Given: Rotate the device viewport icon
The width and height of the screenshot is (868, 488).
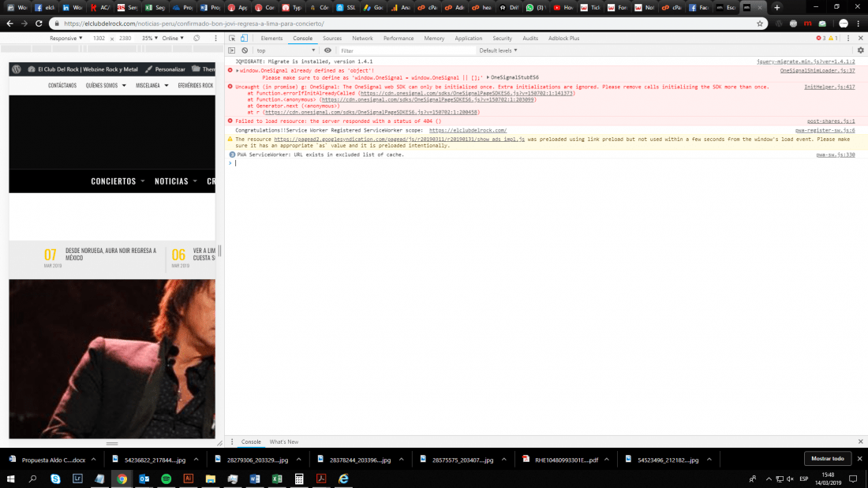Looking at the screenshot, I should click(196, 38).
